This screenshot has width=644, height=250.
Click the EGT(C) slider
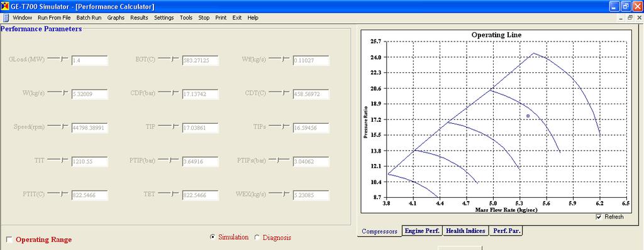point(169,59)
